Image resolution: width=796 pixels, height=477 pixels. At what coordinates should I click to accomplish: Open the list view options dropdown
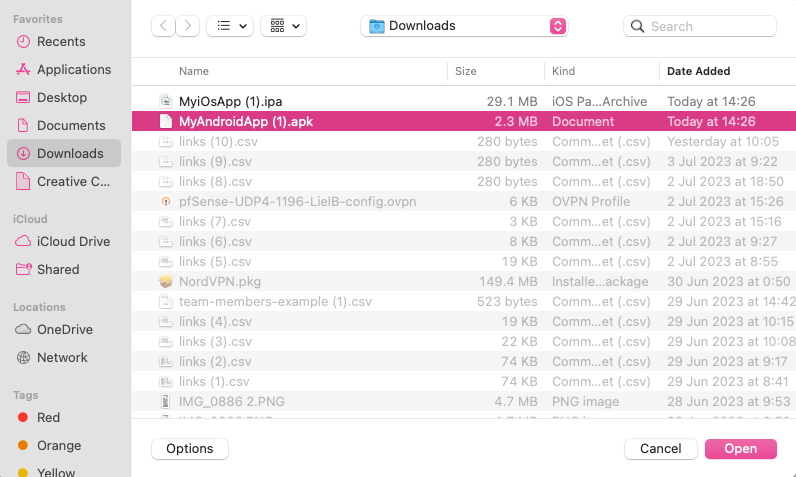coord(230,26)
